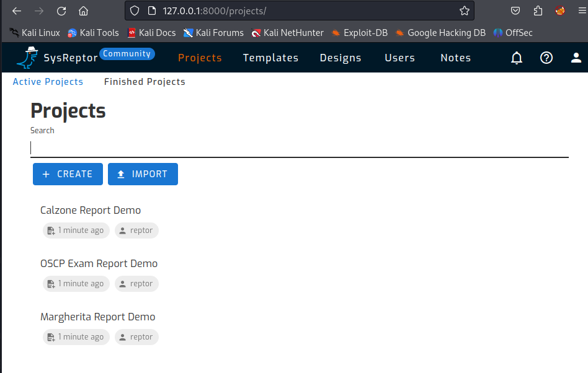Switch to the Finished Projects tab

[144, 81]
